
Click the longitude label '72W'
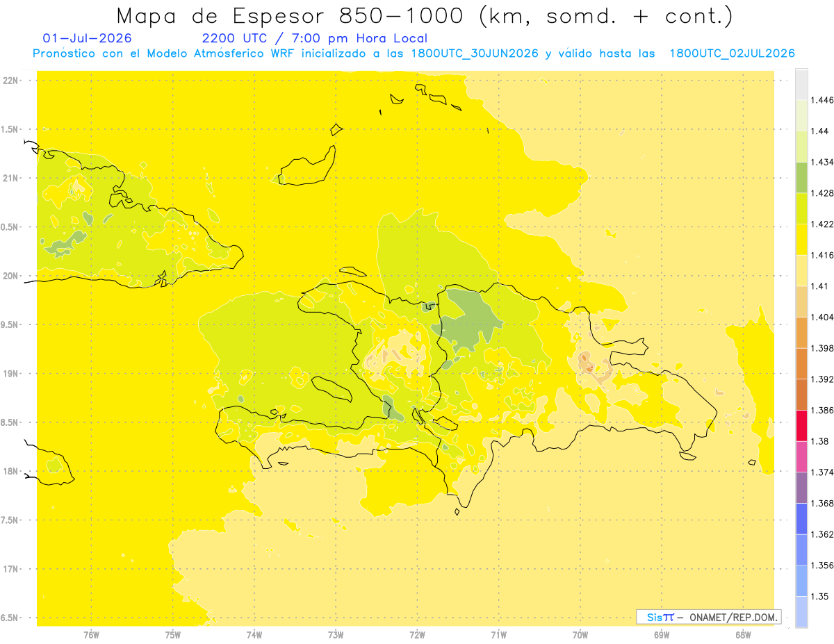(417, 635)
